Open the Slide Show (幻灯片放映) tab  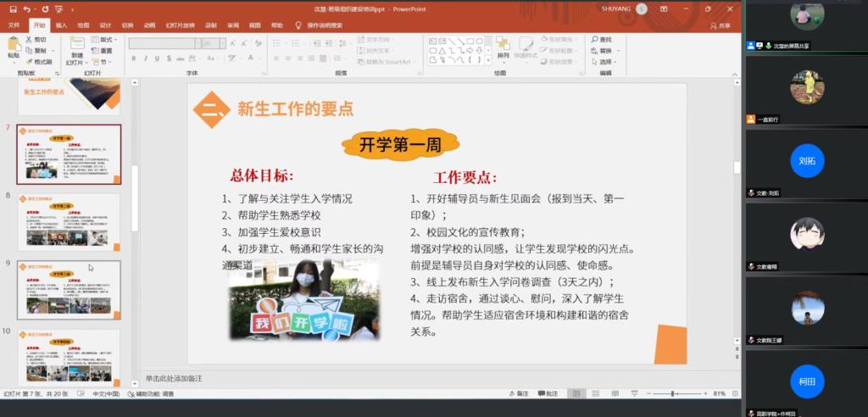180,25
